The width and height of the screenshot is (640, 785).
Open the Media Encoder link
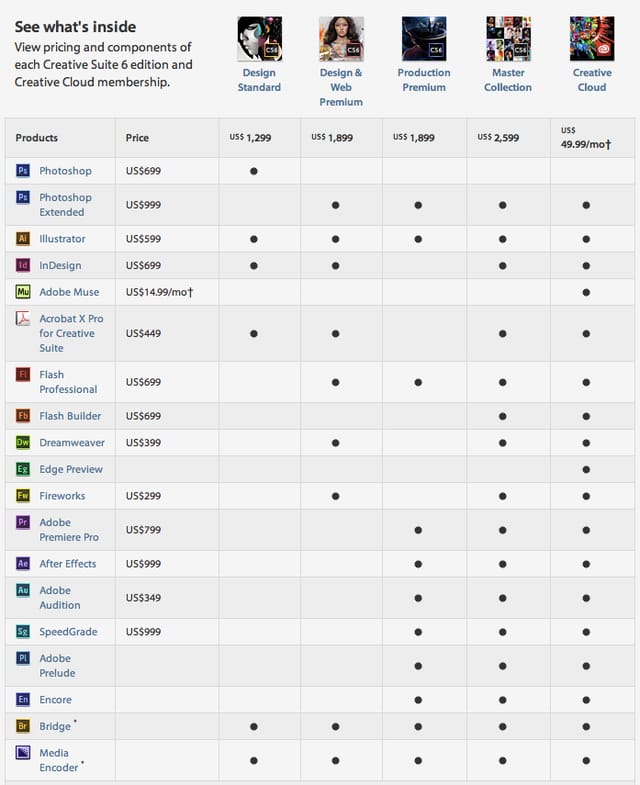click(x=59, y=760)
